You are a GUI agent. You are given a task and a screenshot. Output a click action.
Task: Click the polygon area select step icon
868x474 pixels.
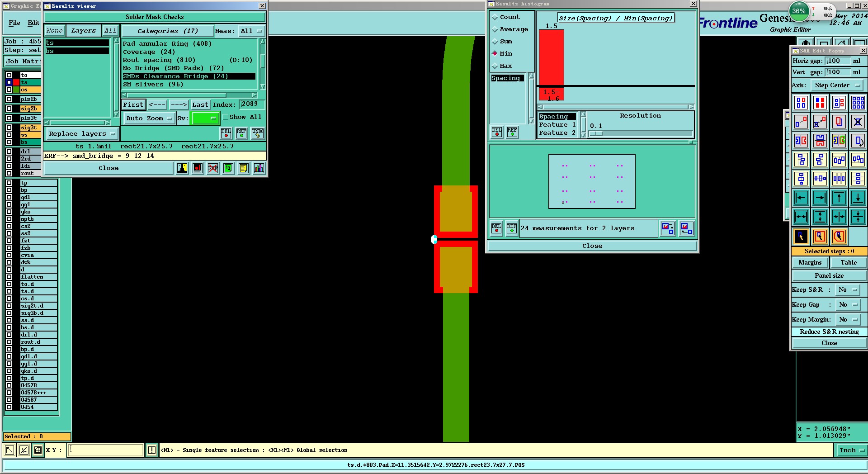coord(839,236)
